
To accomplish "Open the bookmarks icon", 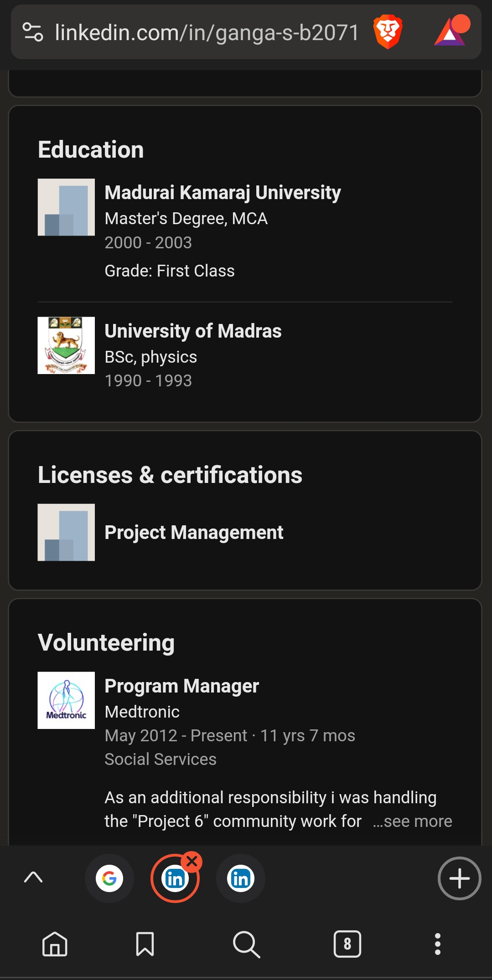I will coord(145,944).
